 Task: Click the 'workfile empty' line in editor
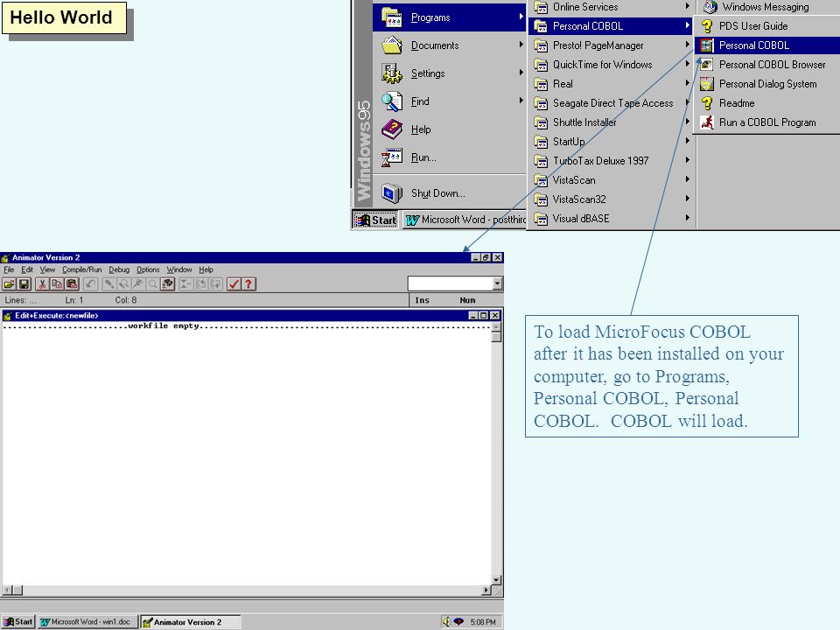(247, 325)
